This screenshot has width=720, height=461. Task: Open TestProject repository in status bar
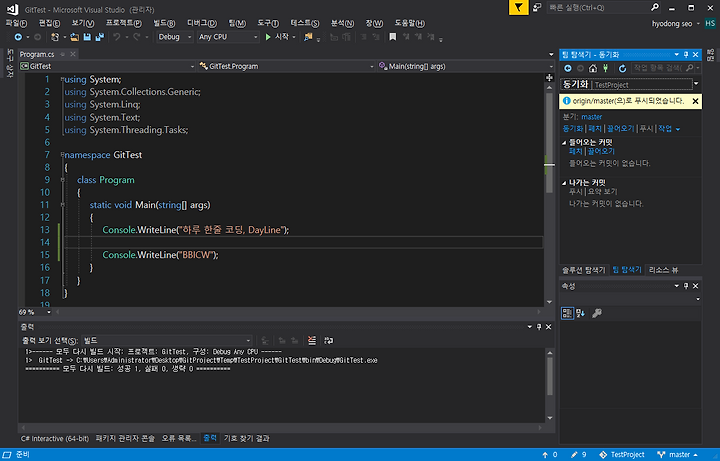pyautogui.click(x=622, y=455)
